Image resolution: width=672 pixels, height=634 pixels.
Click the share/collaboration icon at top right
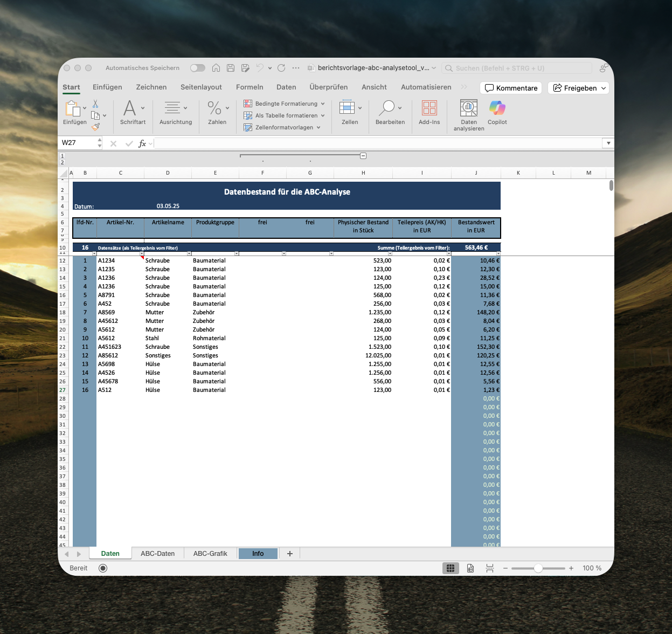pos(604,68)
